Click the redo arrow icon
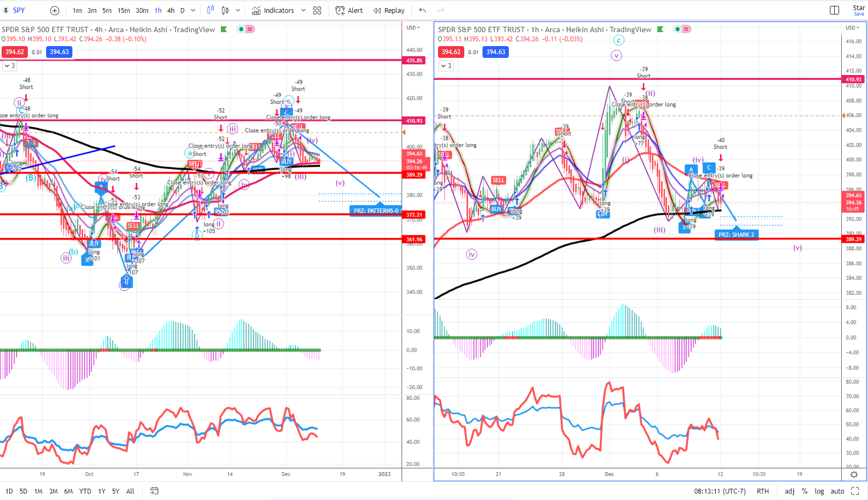The height and width of the screenshot is (500, 868). coord(441,10)
